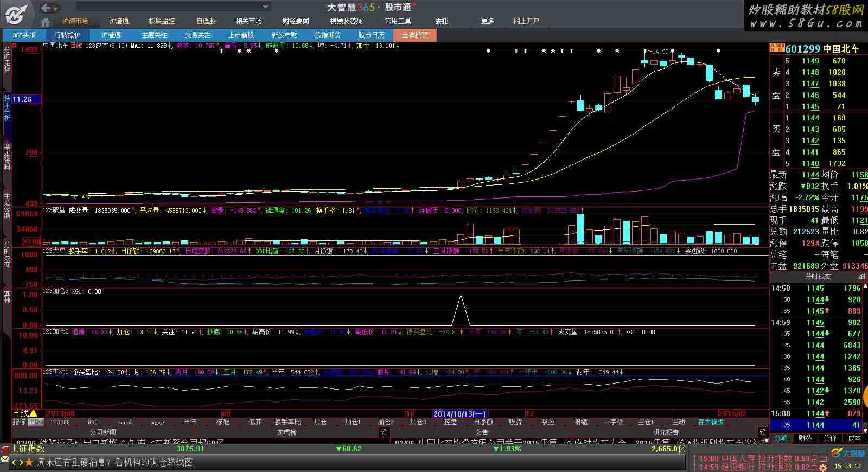Open the 研究报告 panel header

(666, 432)
